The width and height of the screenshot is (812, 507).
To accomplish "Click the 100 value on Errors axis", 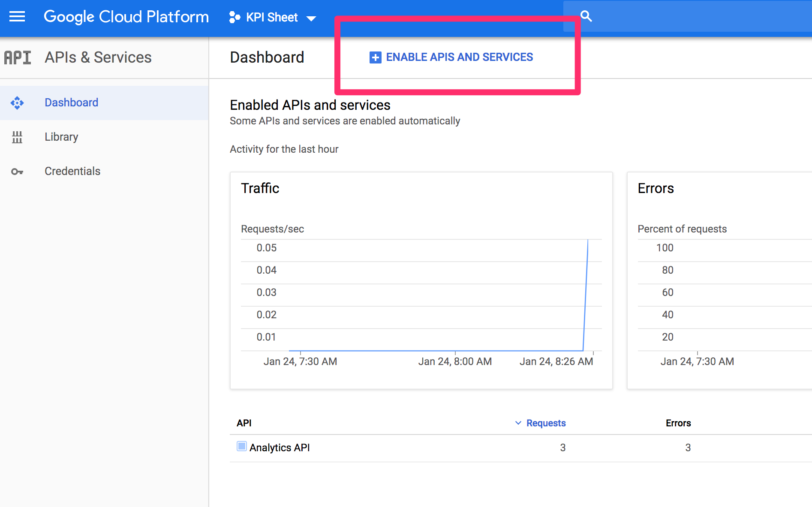I will tap(665, 248).
